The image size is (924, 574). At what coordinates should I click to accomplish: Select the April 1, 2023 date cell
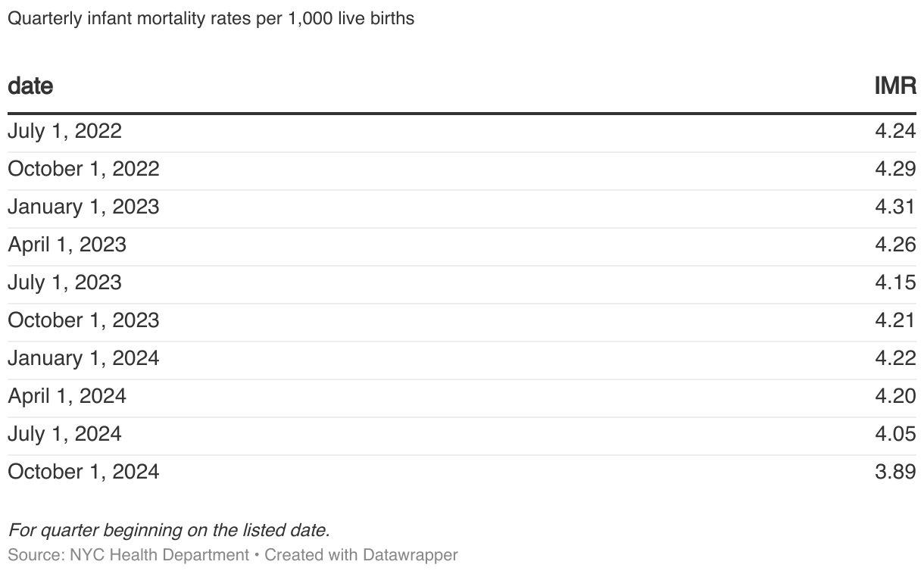[x=67, y=245]
